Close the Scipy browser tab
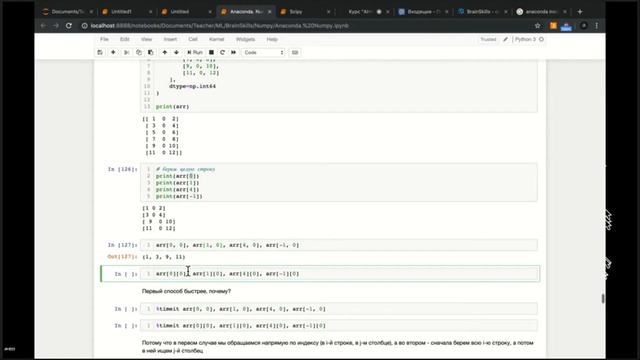The height and width of the screenshot is (360, 640). pyautogui.click(x=329, y=12)
